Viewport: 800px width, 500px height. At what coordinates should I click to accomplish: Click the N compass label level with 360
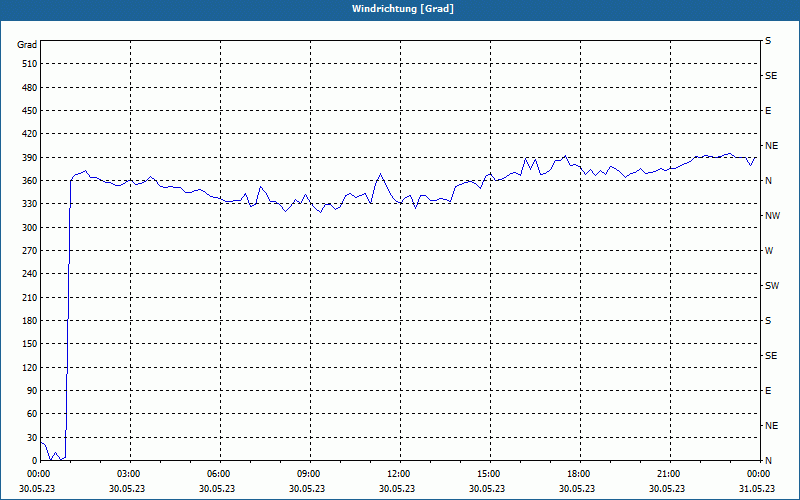tap(768, 181)
